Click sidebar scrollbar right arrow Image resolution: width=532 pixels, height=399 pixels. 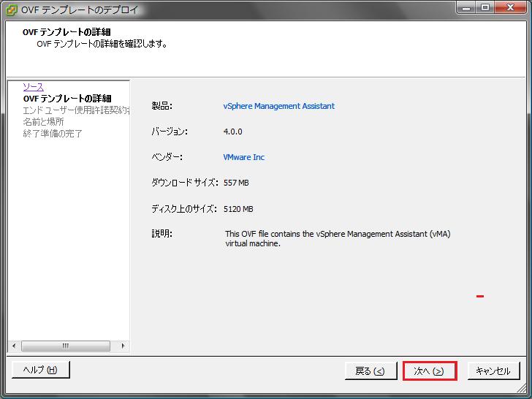[123, 346]
